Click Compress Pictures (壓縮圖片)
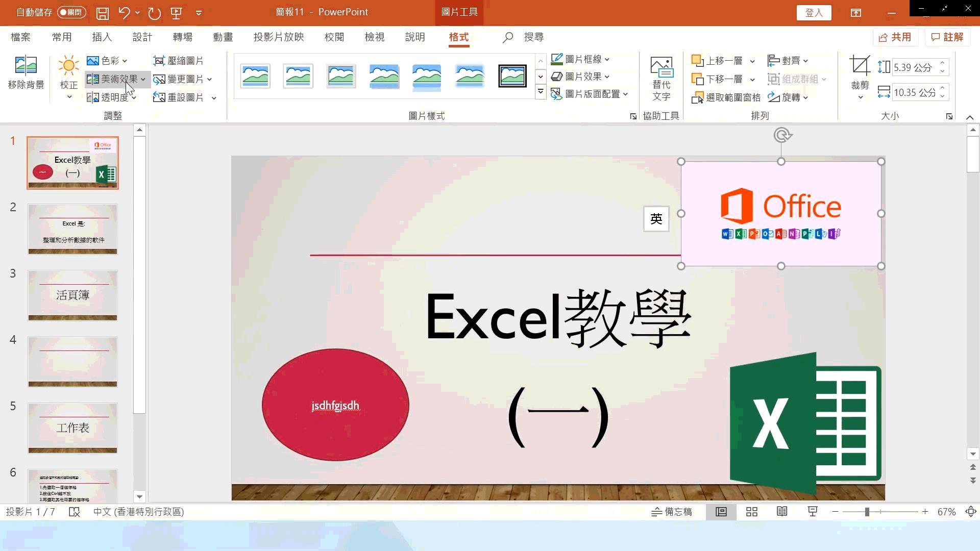This screenshot has height=551, width=980. 178,61
